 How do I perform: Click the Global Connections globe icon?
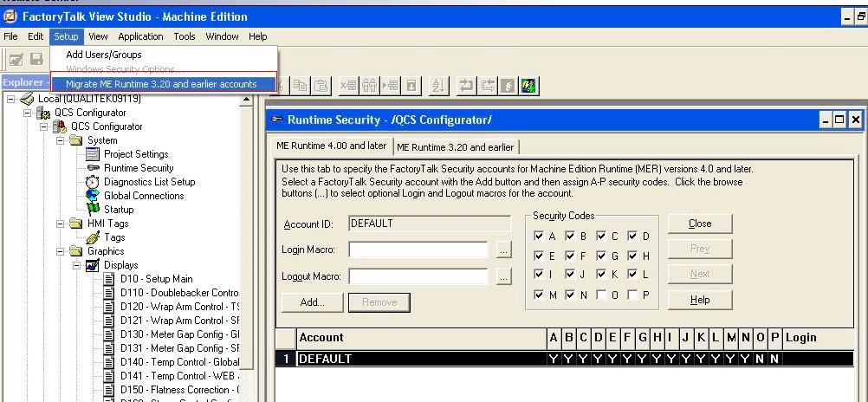point(93,196)
